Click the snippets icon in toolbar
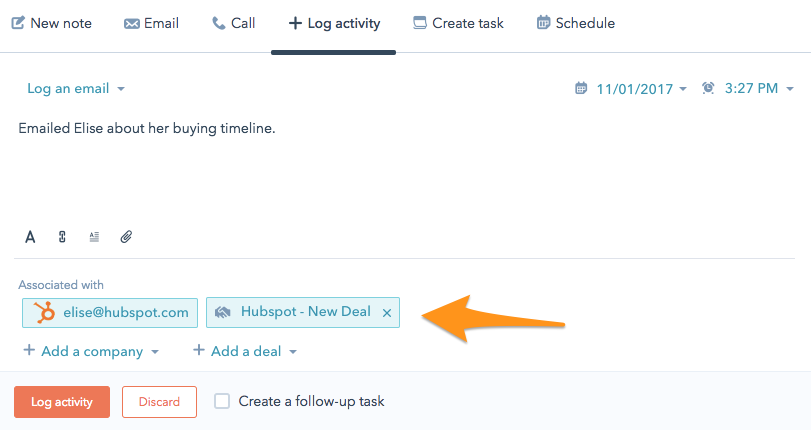 click(x=94, y=237)
